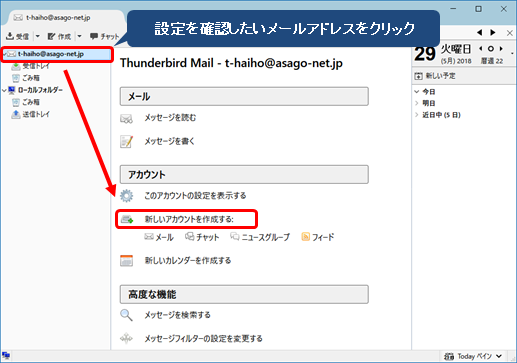The height and width of the screenshot is (363, 517).
Task: Click メッセージフィルターの設定を変更する link
Action: coord(203,339)
